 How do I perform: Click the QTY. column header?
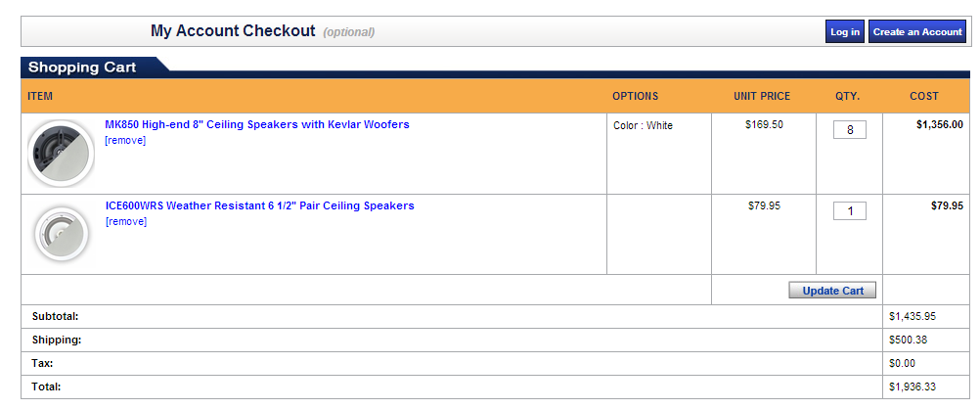[848, 96]
